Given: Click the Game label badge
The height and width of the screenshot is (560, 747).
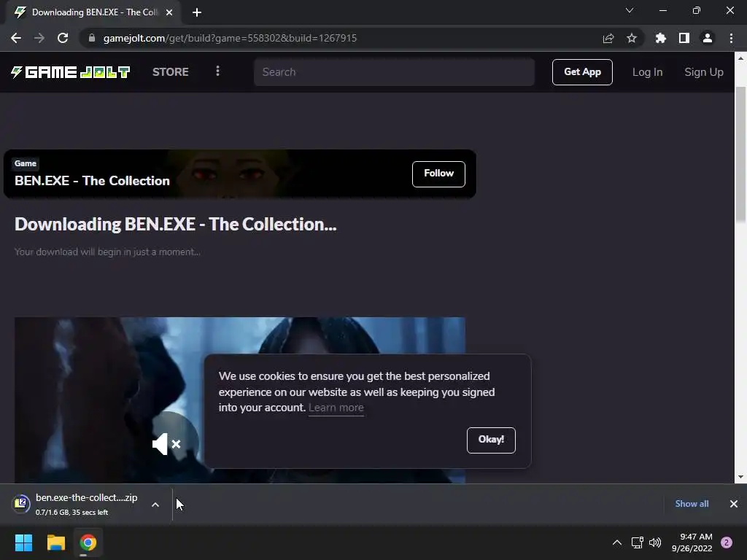Looking at the screenshot, I should pyautogui.click(x=26, y=163).
